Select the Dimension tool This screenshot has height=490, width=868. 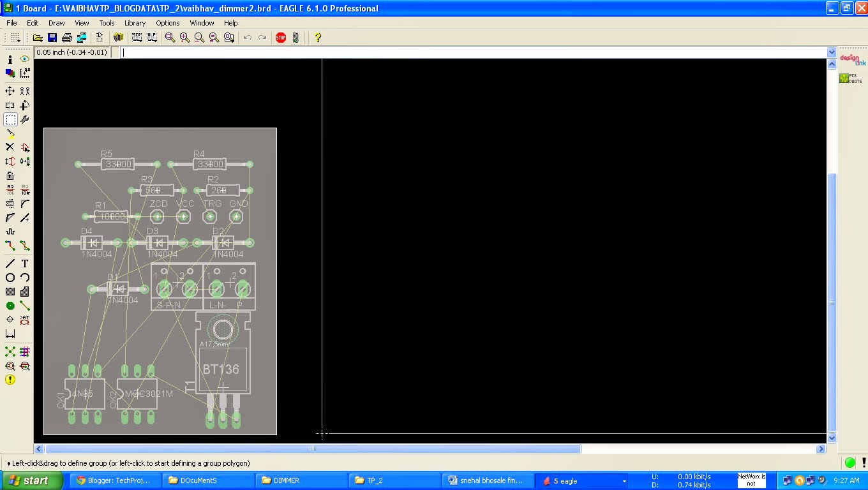point(10,334)
